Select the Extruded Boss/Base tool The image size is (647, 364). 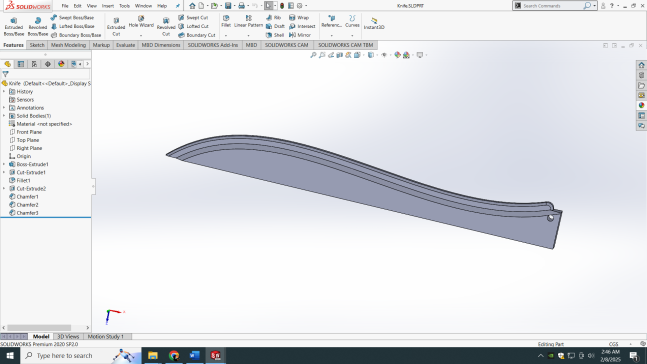coord(14,27)
